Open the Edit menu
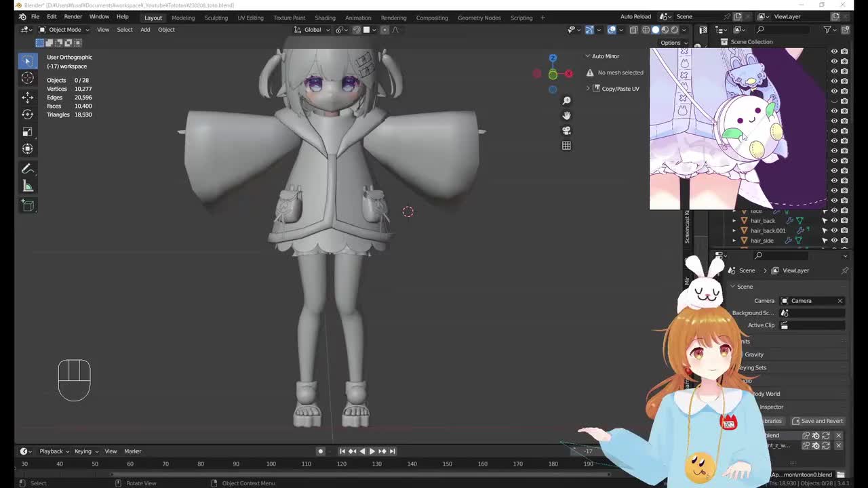Image resolution: width=868 pixels, height=488 pixels. (52, 16)
